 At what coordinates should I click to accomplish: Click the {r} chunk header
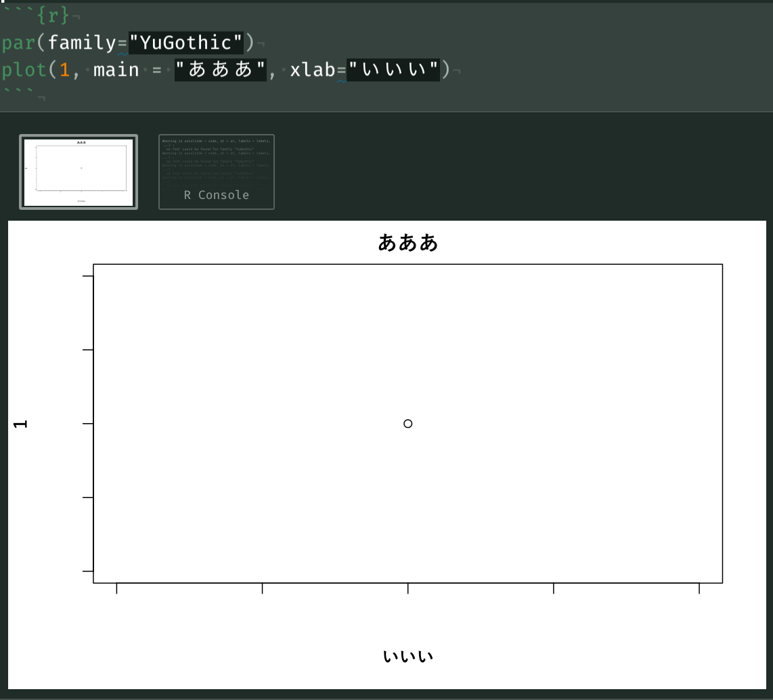(x=53, y=16)
